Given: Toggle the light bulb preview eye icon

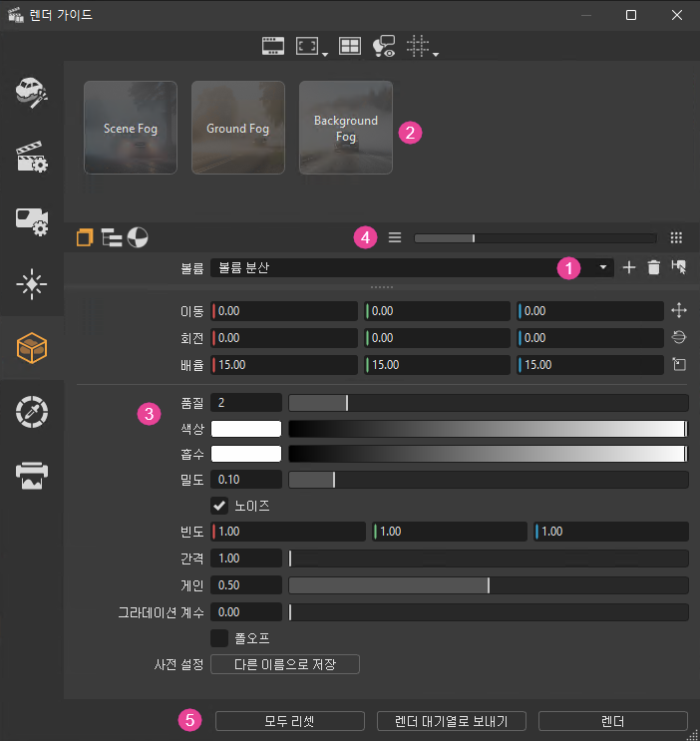Looking at the screenshot, I should [x=384, y=46].
